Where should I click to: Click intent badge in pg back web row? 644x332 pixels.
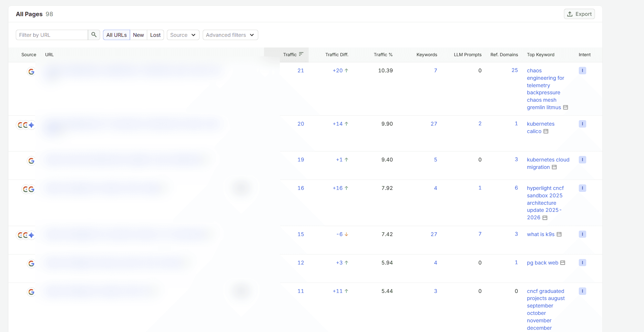(582, 263)
